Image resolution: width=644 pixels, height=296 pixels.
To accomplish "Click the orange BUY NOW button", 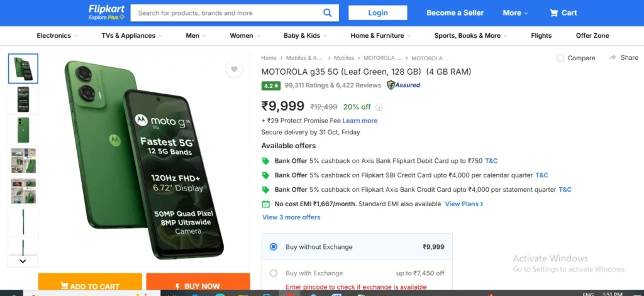I will point(198,285).
